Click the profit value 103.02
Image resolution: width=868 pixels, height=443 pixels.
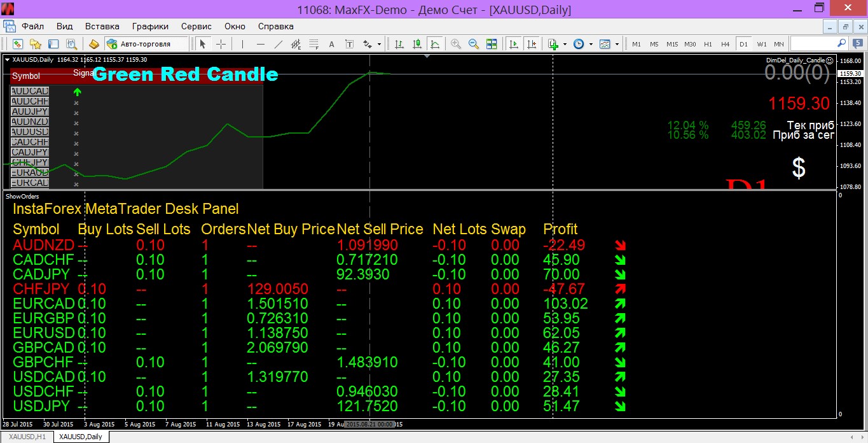pos(565,304)
